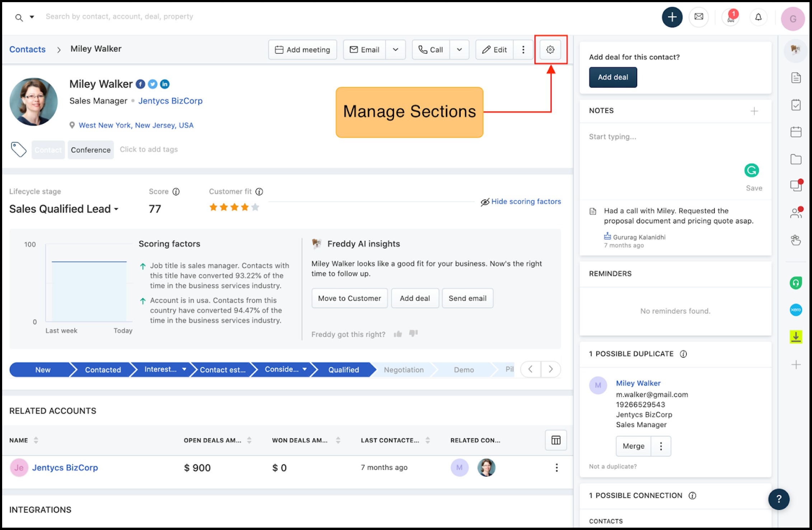The image size is (812, 530).
Task: Add a new note with plus icon
Action: (754, 111)
